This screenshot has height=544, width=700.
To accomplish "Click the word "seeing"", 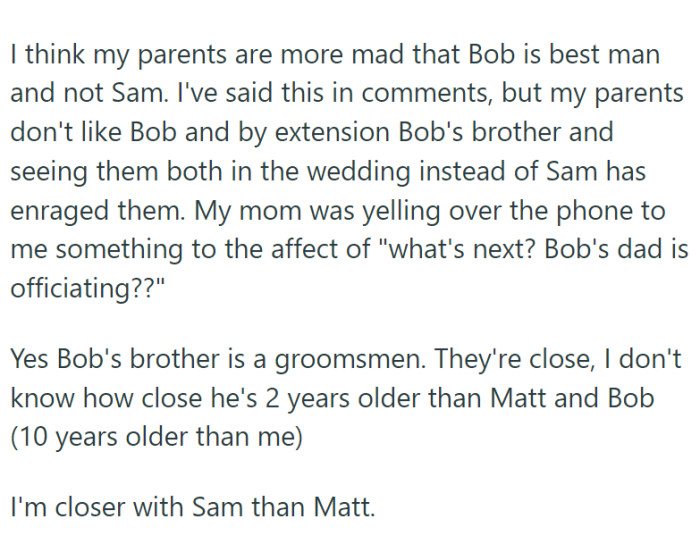I will pyautogui.click(x=49, y=172).
